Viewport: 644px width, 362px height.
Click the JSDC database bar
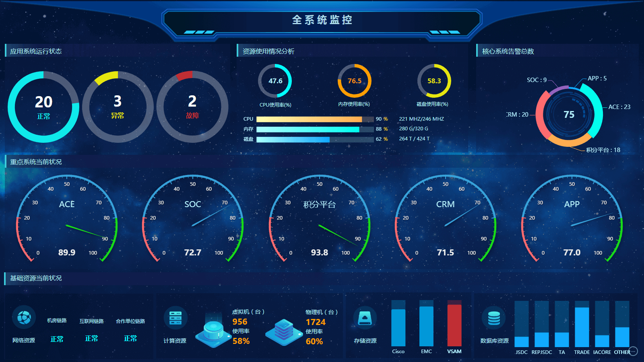(522, 324)
